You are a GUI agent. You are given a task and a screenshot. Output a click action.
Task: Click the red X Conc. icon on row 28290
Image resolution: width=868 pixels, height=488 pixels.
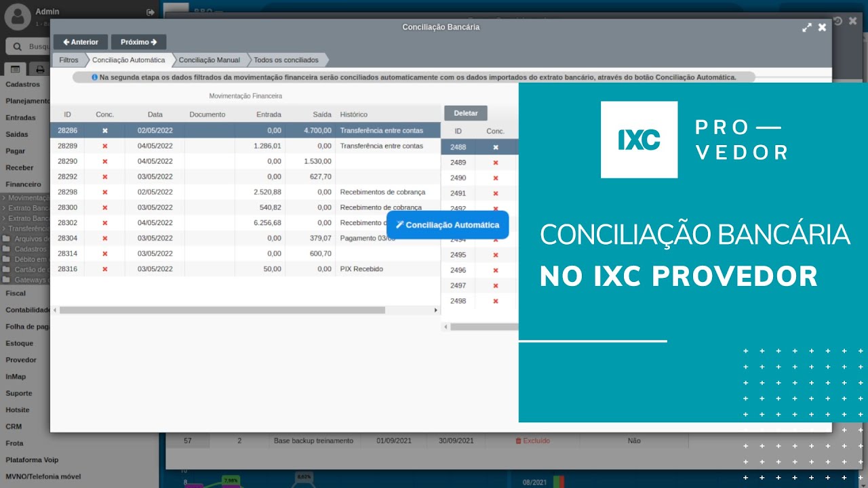tap(104, 161)
